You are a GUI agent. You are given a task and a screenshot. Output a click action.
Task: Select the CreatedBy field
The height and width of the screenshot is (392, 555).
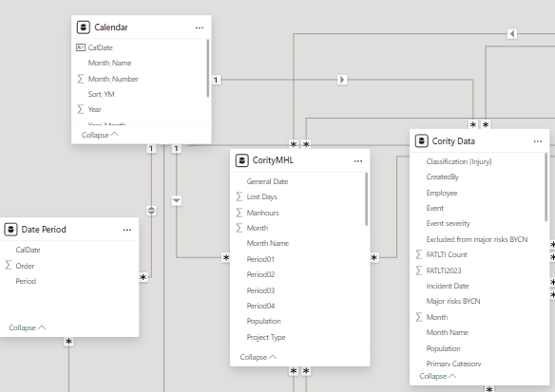[443, 177]
